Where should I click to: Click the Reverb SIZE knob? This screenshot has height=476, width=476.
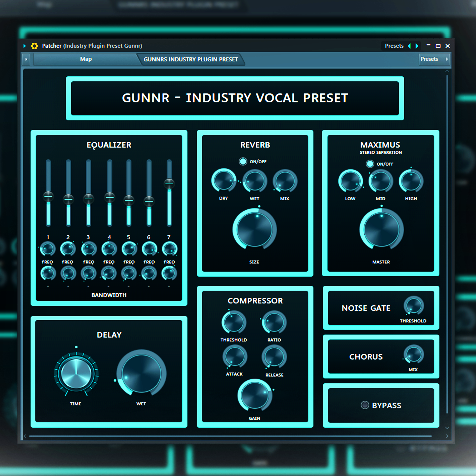pos(254,229)
